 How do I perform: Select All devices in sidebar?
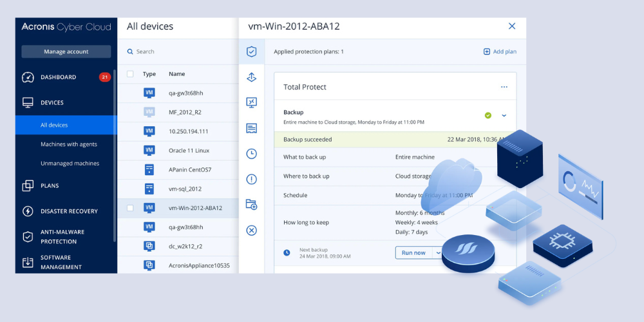click(x=66, y=125)
